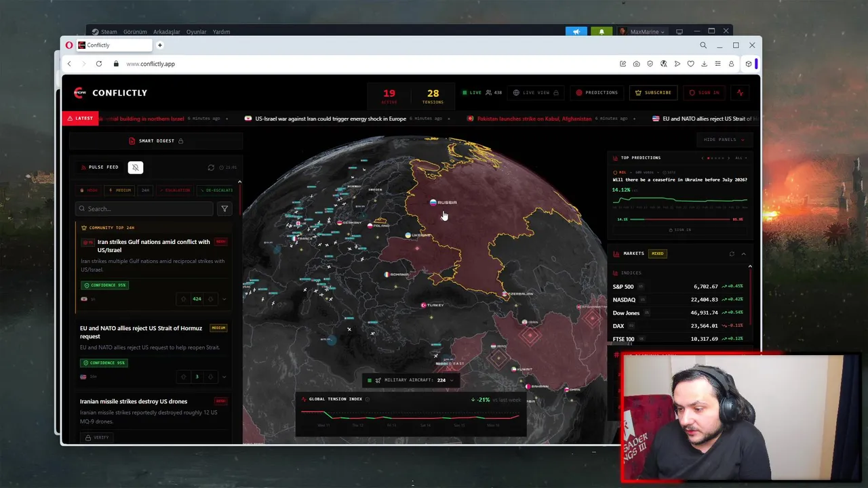The height and width of the screenshot is (488, 868).
Task: Click the Steam green notification bell
Action: 601,32
